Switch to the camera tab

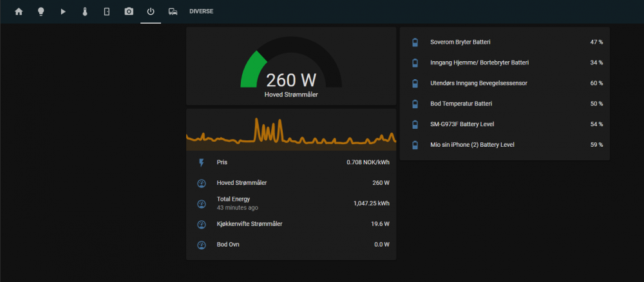129,12
